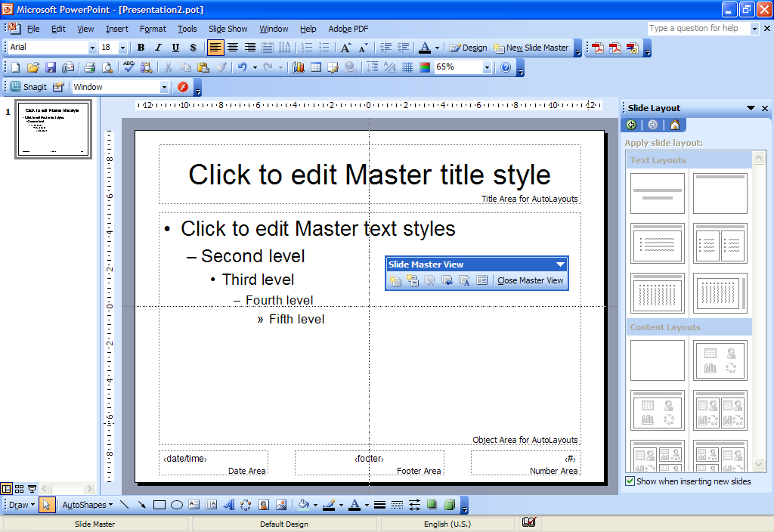This screenshot has width=774, height=532.
Task: Toggle Bold formatting button
Action: [x=141, y=48]
